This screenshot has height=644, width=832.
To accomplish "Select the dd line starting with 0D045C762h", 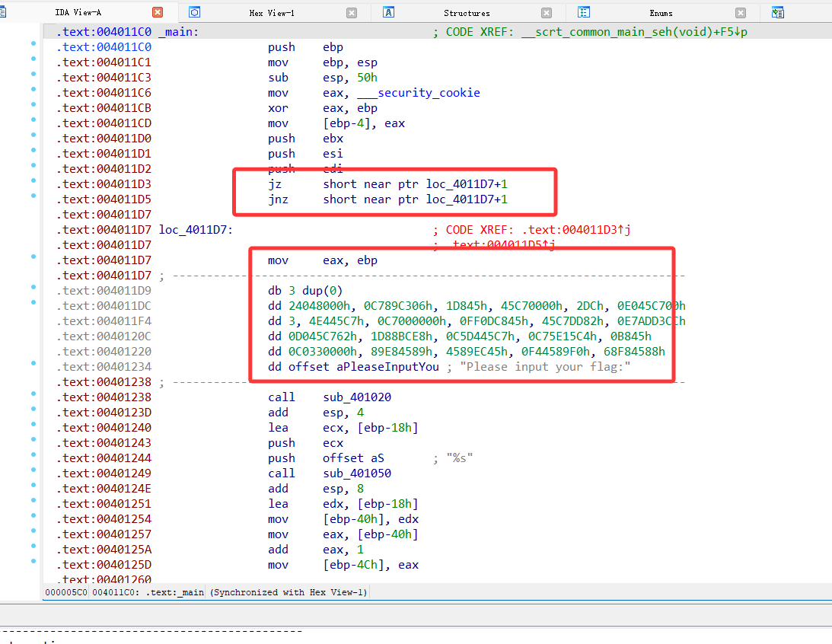I will tap(460, 336).
